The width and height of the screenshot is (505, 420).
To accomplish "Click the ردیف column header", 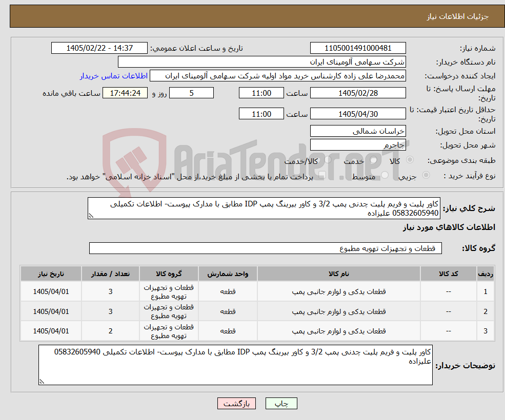I will 486,274.
